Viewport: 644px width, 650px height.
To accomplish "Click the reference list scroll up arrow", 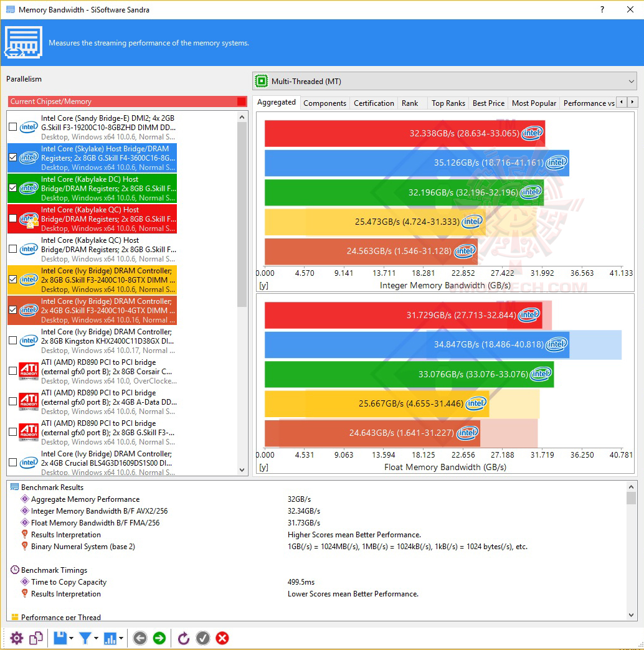I will coord(242,117).
